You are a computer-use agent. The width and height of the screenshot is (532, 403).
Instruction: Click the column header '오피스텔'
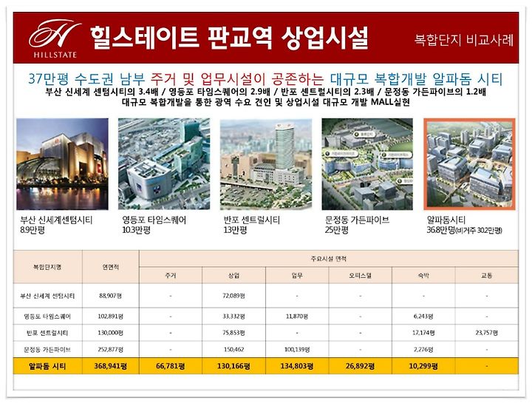[x=360, y=275]
